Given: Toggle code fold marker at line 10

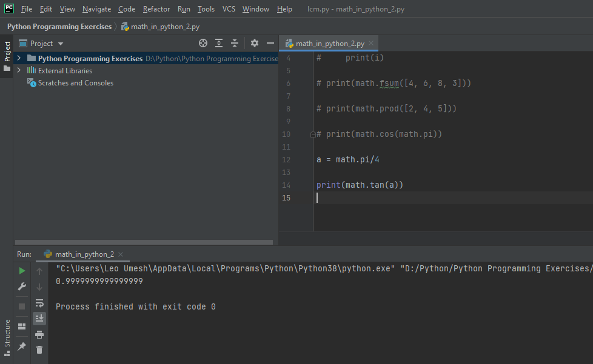Looking at the screenshot, I should tap(313, 134).
